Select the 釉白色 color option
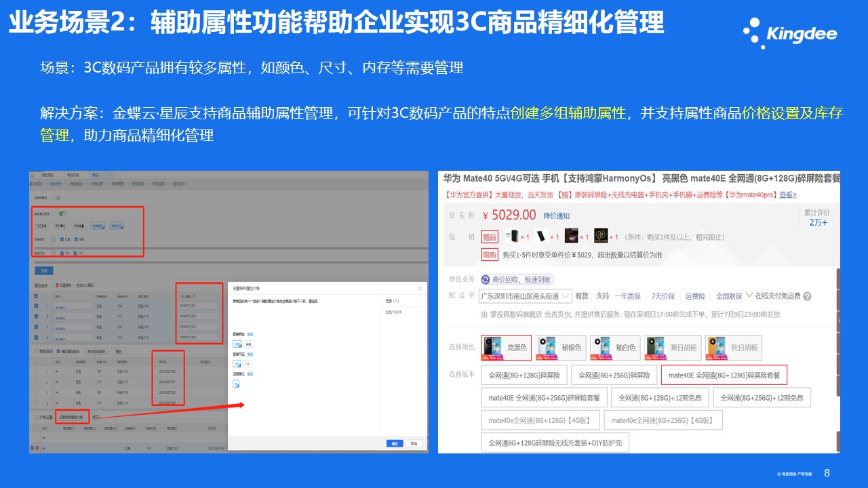This screenshot has height=488, width=868. coord(614,348)
